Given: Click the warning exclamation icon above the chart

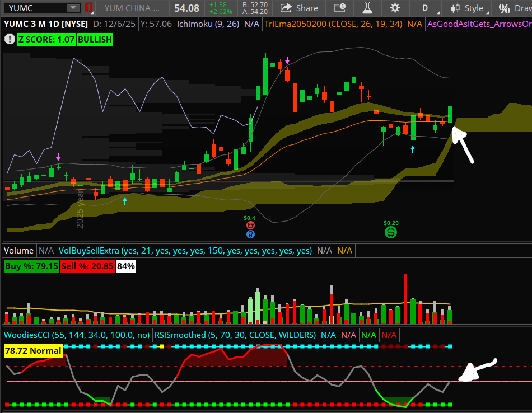Looking at the screenshot, I should click(10, 40).
